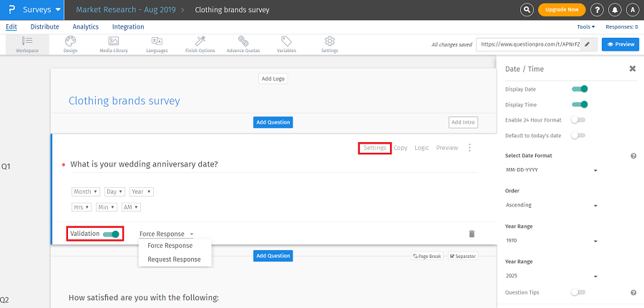Switch to the Analytics tab
Screen dimensions: 644x308
coord(86,26)
